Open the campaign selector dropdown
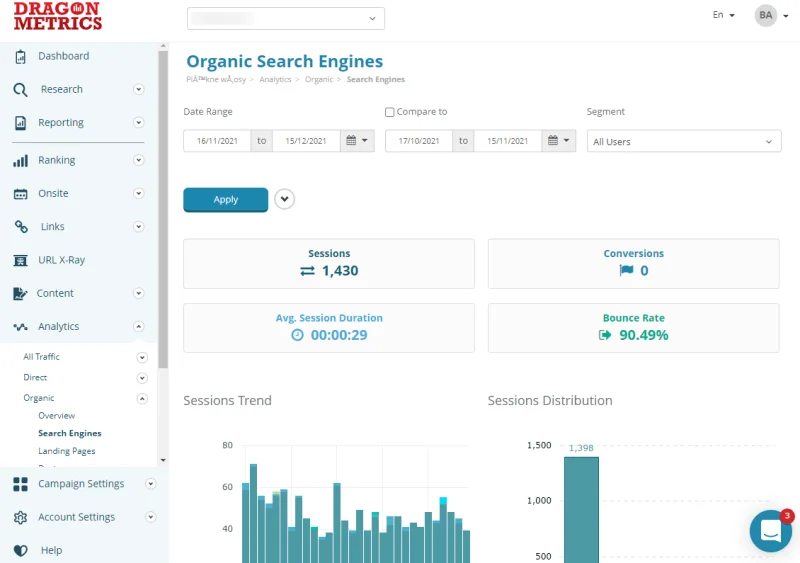 coord(286,18)
